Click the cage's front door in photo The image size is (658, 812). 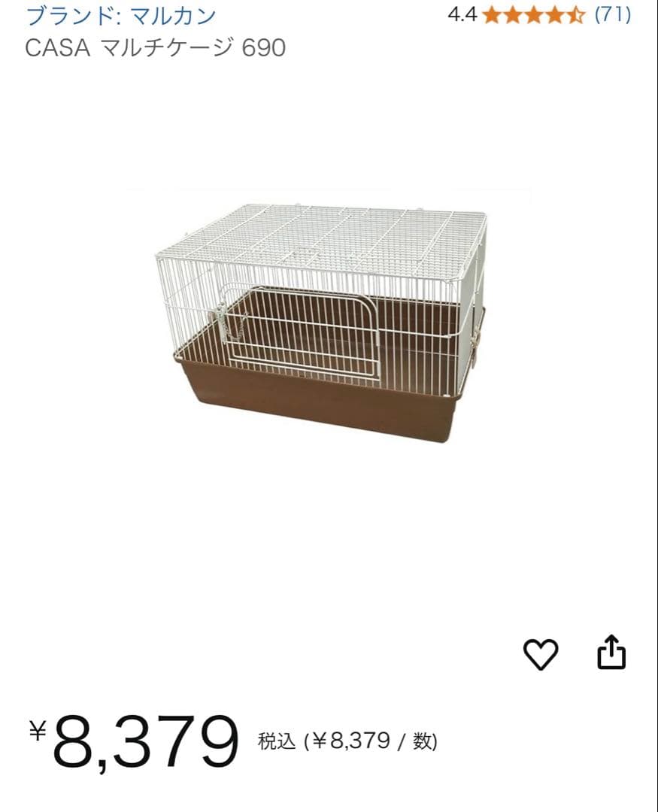(301, 331)
